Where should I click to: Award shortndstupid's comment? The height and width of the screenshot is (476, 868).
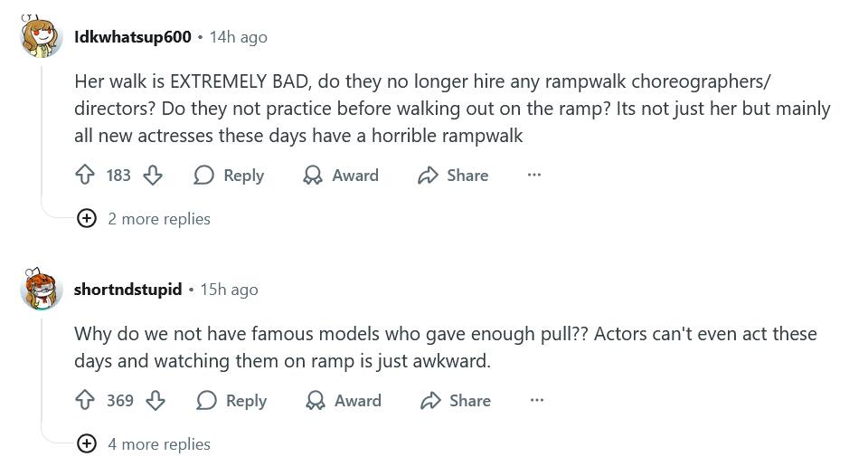point(344,401)
